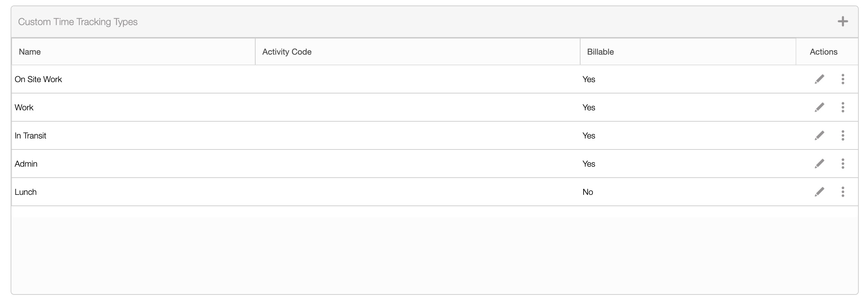Viewport: 868px width, 301px height.
Task: Open kebab menu for In Transit
Action: (x=843, y=135)
